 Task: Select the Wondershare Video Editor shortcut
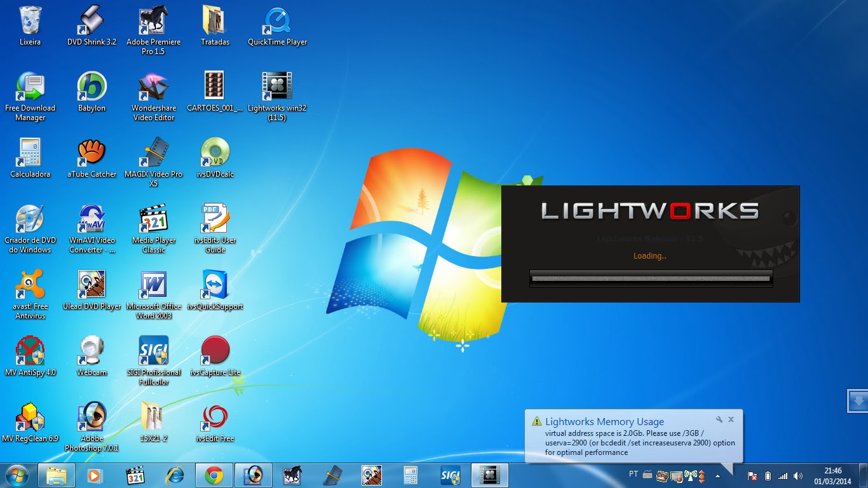(x=153, y=97)
